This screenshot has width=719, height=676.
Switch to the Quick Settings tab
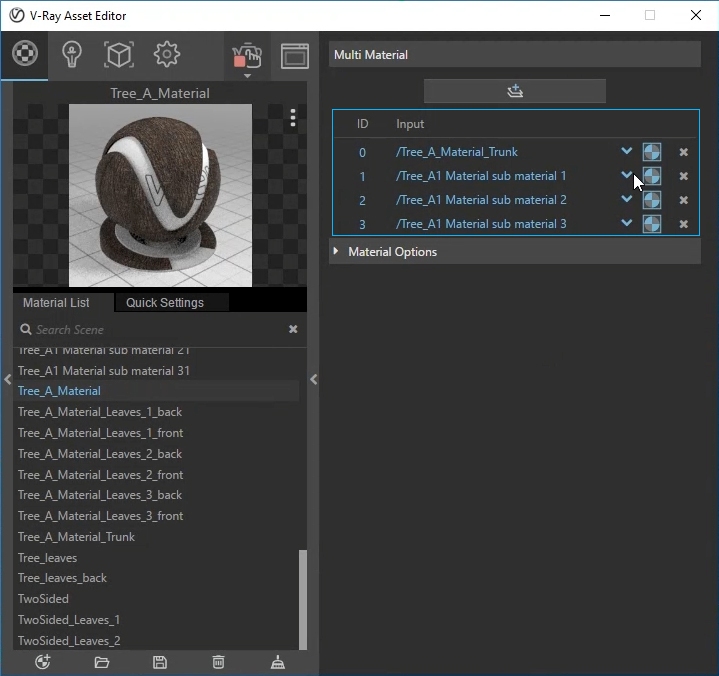tap(165, 302)
